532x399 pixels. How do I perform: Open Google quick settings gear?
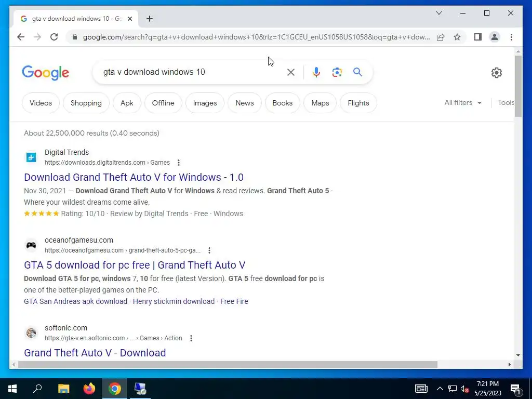(x=496, y=72)
